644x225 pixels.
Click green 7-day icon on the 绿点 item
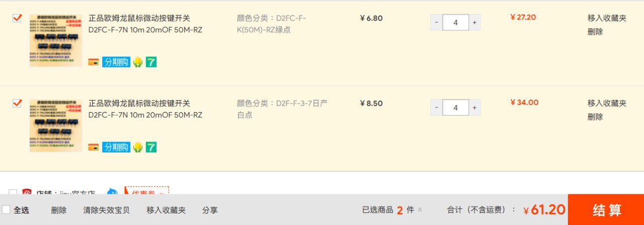tap(151, 62)
